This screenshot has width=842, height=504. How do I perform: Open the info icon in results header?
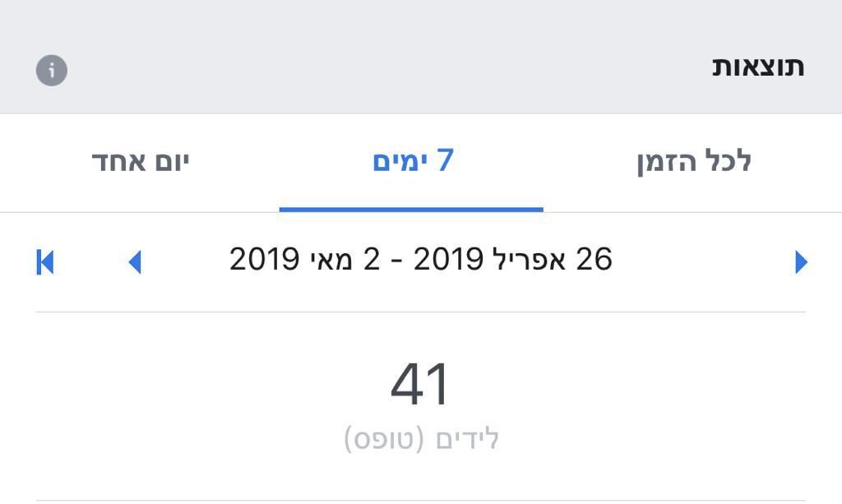click(x=52, y=71)
